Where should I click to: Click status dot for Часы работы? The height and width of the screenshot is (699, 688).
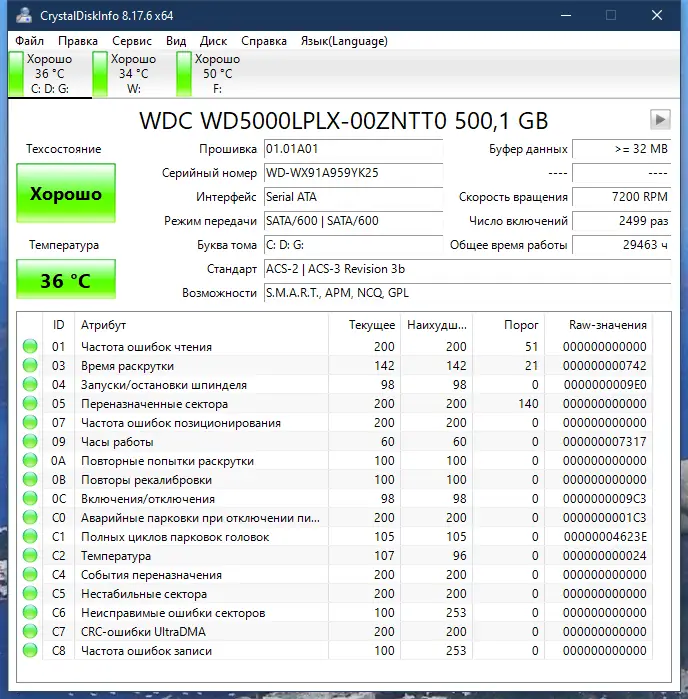coord(30,441)
